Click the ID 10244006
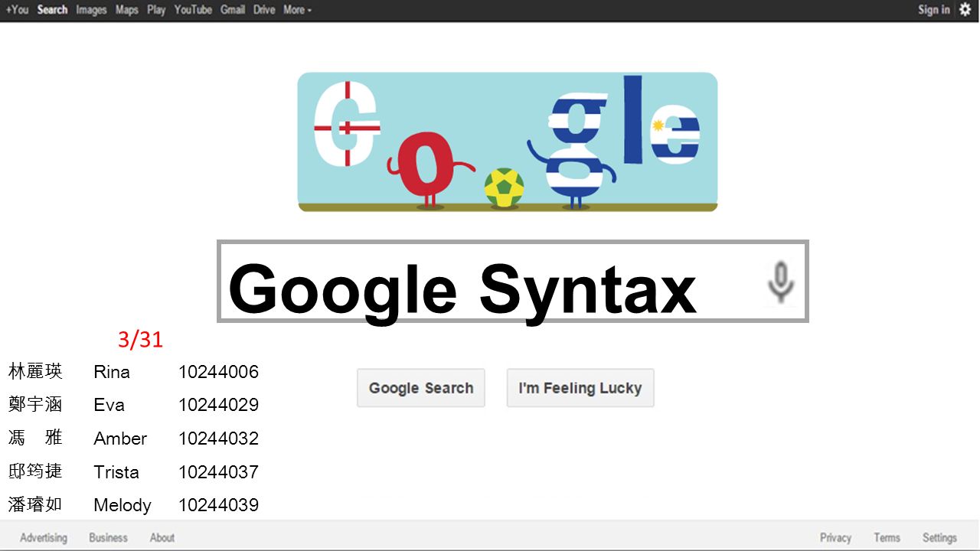 tap(219, 372)
